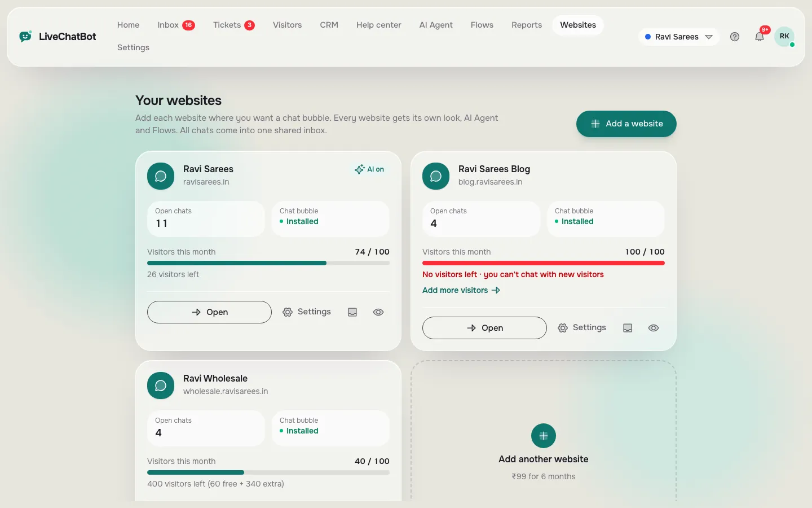This screenshot has height=508, width=812.
Task: Open the Ravi Sarees website
Action: pos(209,312)
